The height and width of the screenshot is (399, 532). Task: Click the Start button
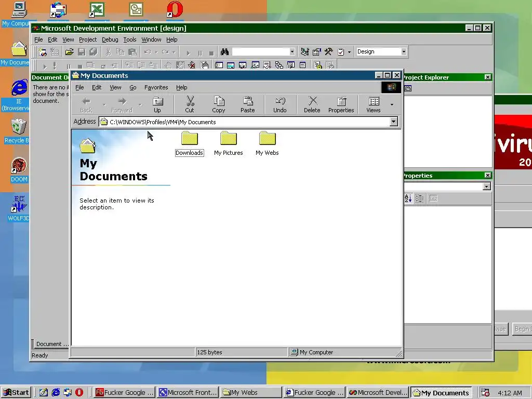tap(16, 393)
